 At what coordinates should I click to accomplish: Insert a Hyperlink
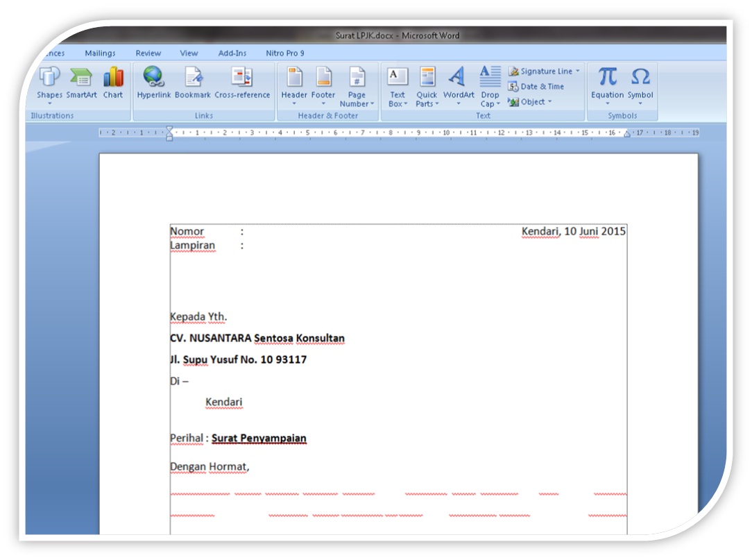pos(153,82)
